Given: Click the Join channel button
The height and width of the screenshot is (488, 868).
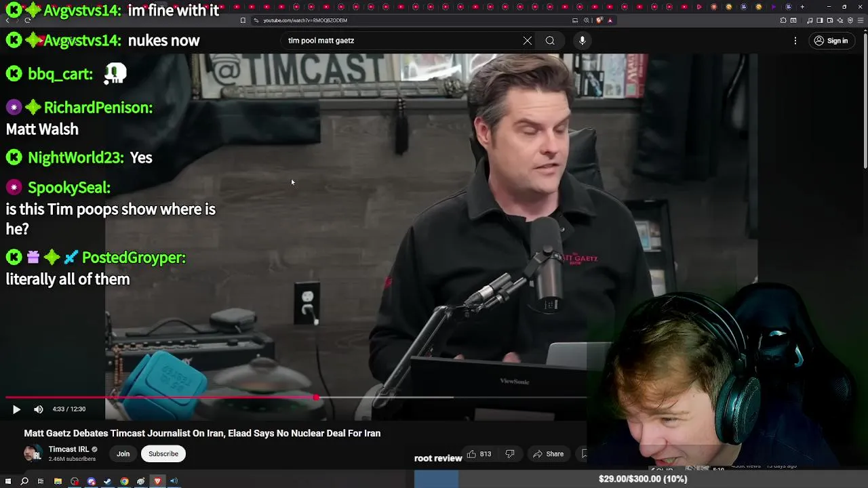Looking at the screenshot, I should click(123, 453).
